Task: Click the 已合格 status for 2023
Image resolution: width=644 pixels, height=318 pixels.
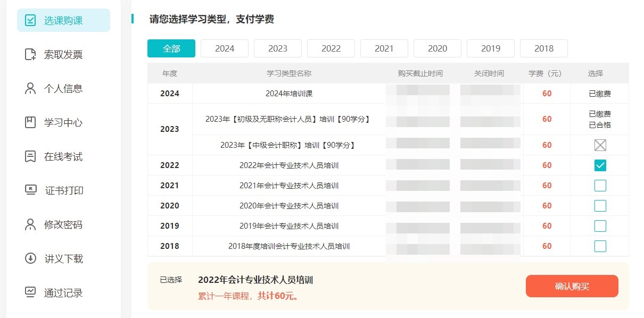Action: 600,125
